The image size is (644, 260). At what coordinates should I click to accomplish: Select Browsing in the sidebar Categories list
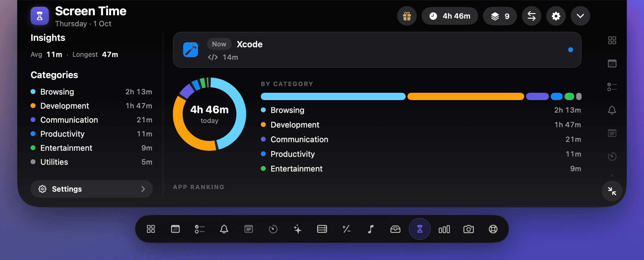(92, 92)
